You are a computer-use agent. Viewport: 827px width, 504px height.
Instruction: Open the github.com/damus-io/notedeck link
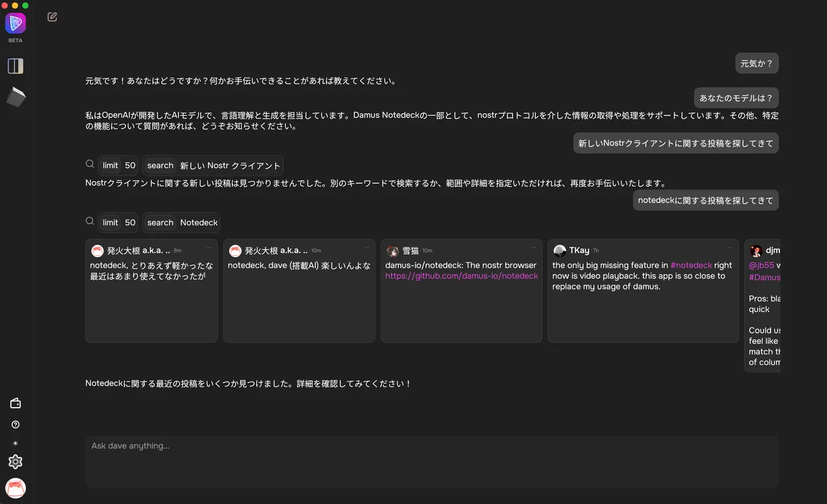click(x=461, y=276)
